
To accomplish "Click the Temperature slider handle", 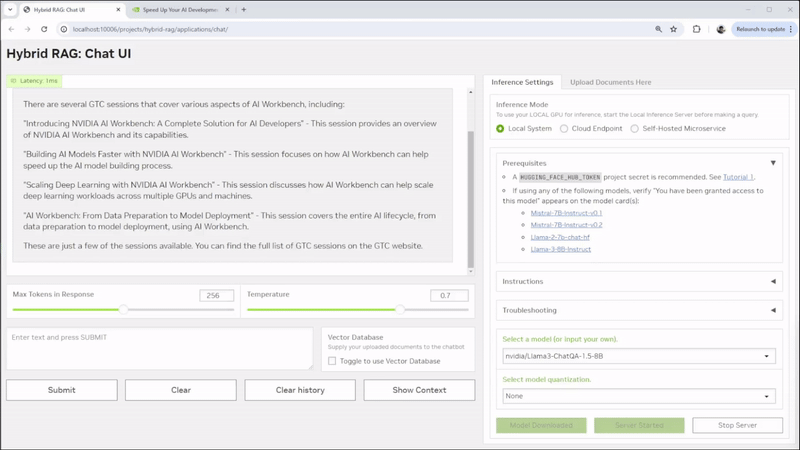I will (x=401, y=309).
